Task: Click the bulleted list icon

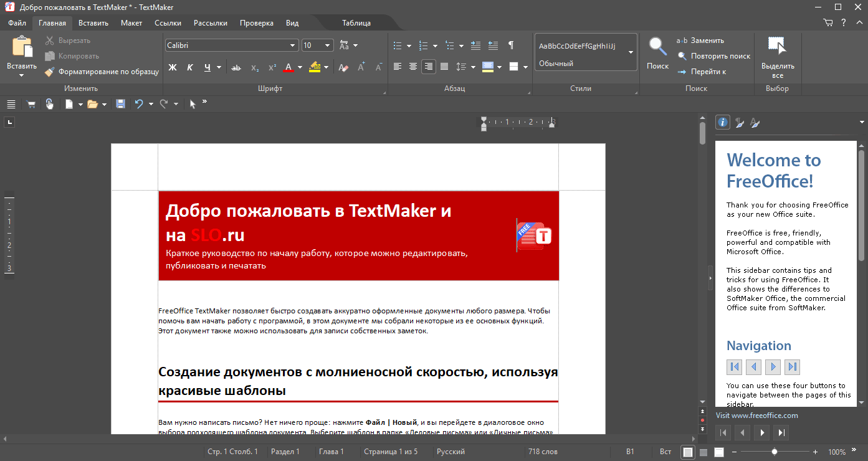Action: [x=398, y=45]
